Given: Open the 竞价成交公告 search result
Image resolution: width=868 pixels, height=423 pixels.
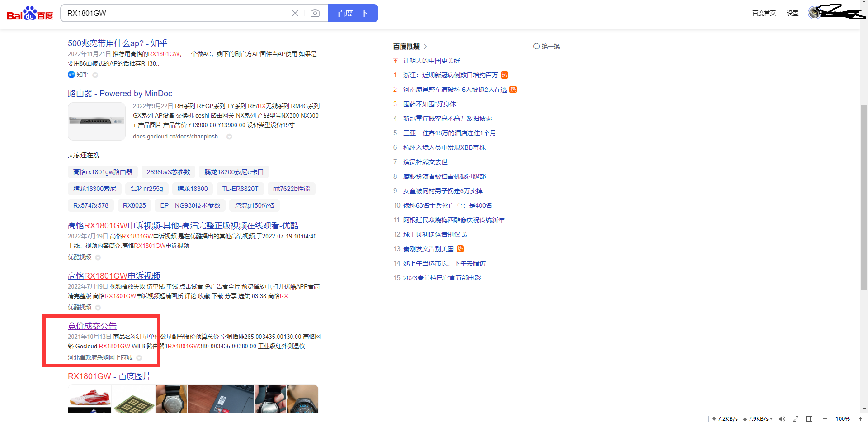Looking at the screenshot, I should [x=92, y=326].
